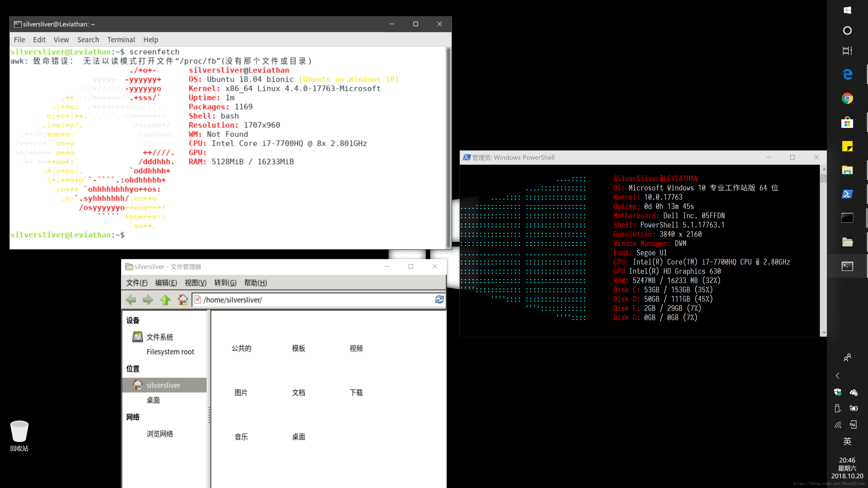Select the 公共的 folder
The width and height of the screenshot is (868, 488).
point(241,348)
